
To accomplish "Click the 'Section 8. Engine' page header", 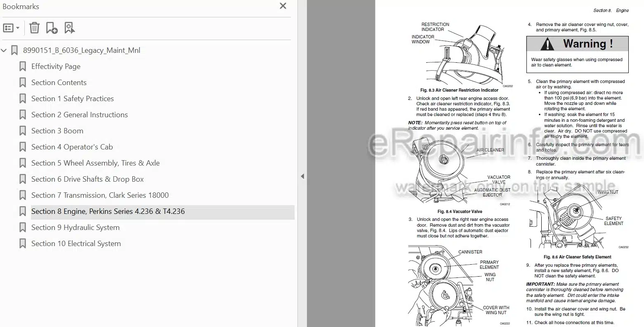I will (611, 10).
